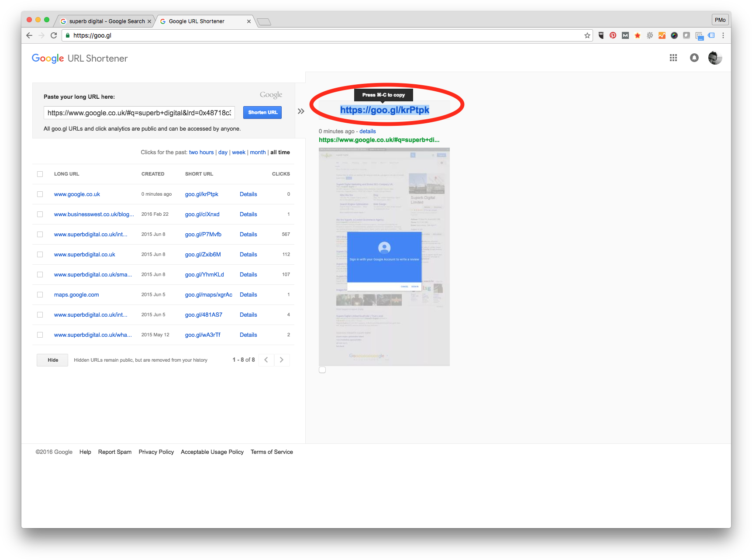The width and height of the screenshot is (752, 560).
Task: Click the Hide button below the list
Action: [52, 360]
